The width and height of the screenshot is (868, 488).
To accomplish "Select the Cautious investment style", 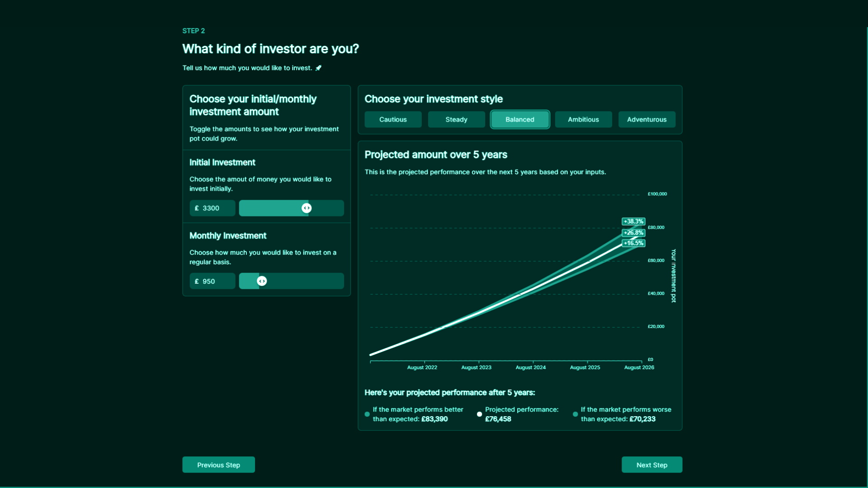I will (393, 120).
